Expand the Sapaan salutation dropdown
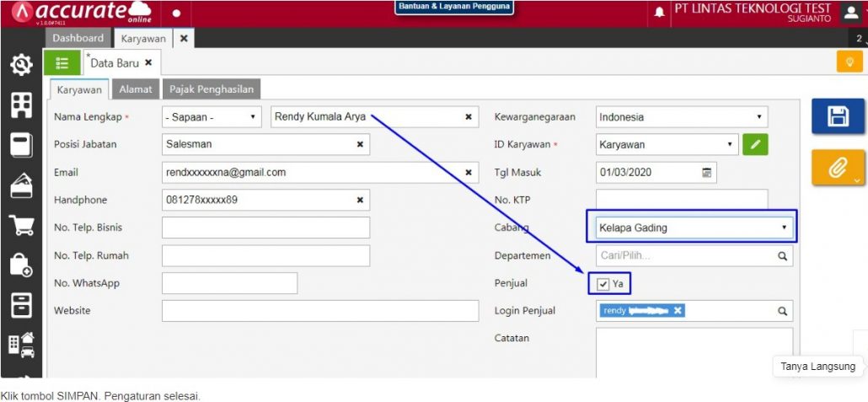The height and width of the screenshot is (402, 868). 212,117
